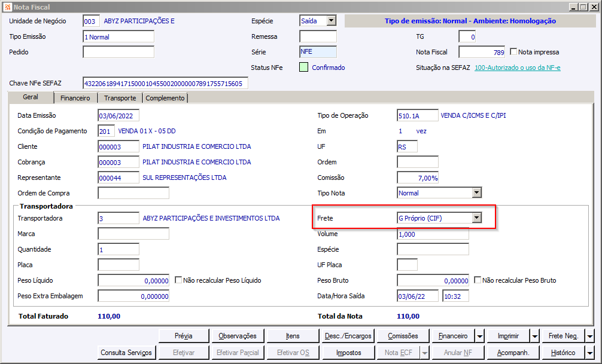This screenshot has width=602, height=364.
Task: Click the Nota Fiscal window title icon
Action: (x=8, y=7)
